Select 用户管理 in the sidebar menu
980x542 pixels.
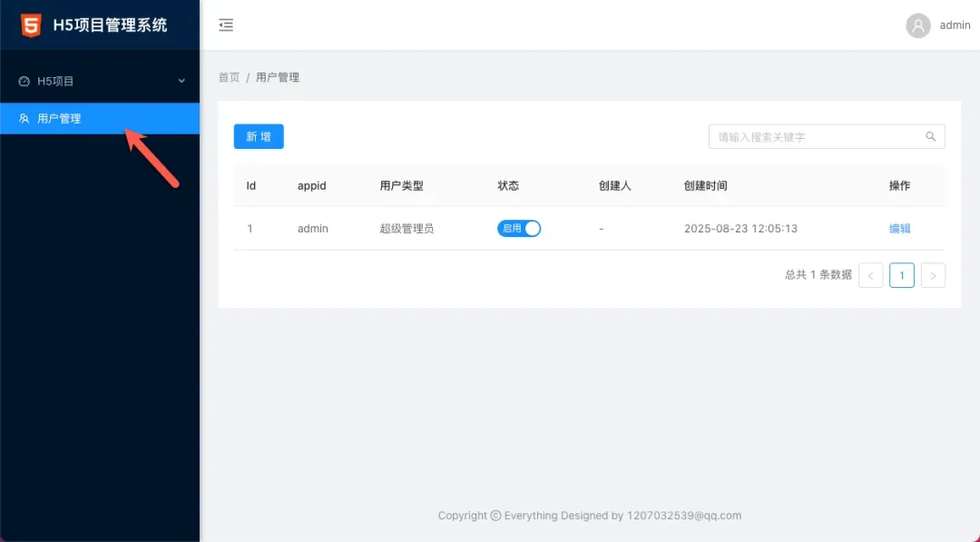pos(59,119)
